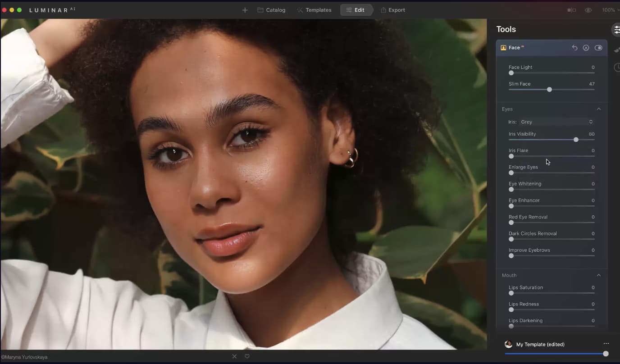Reset the Face tool with undo arrow
This screenshot has width=620, height=364.
tap(574, 48)
